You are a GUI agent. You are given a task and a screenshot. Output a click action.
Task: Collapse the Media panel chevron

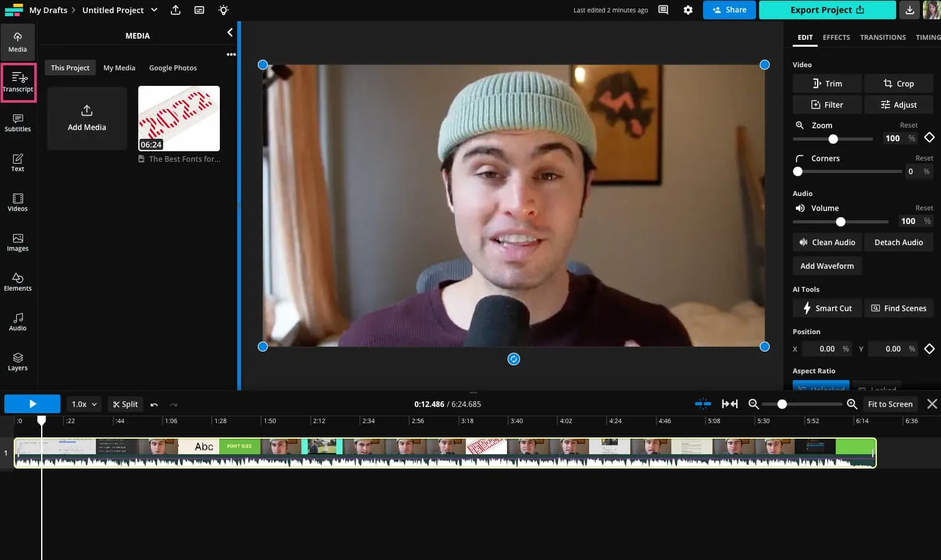(230, 32)
